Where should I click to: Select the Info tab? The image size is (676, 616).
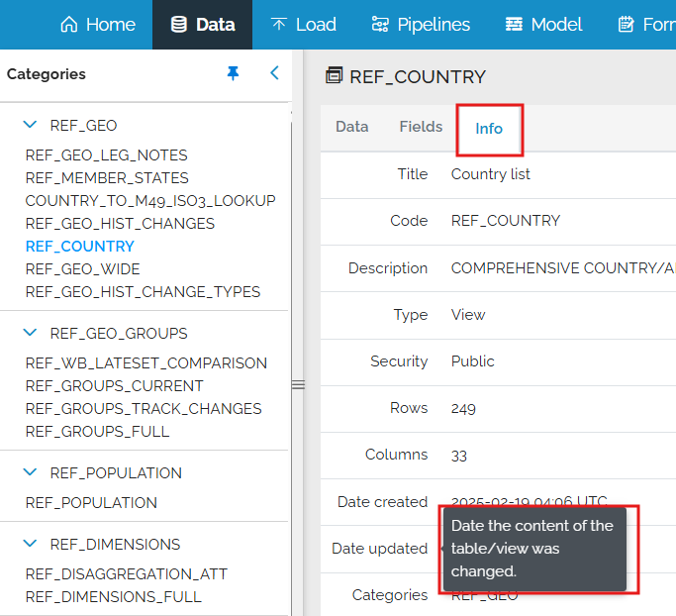pos(489,129)
